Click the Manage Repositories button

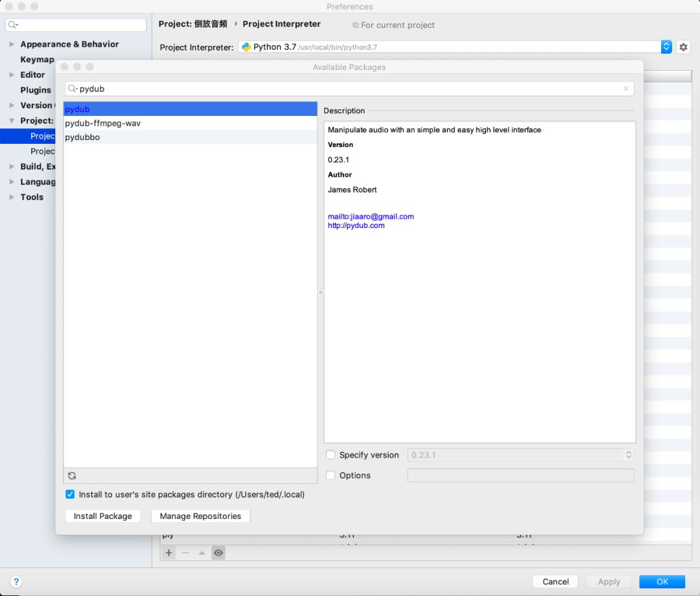click(200, 516)
